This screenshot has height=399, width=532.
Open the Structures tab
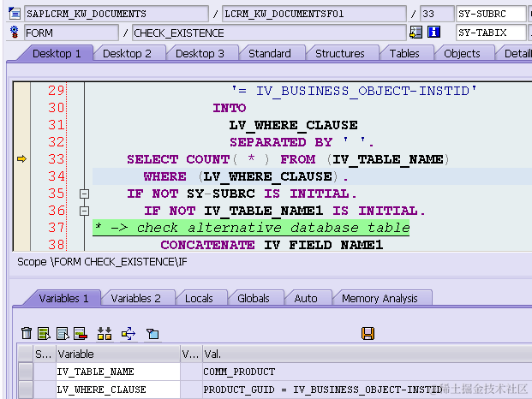tap(339, 54)
